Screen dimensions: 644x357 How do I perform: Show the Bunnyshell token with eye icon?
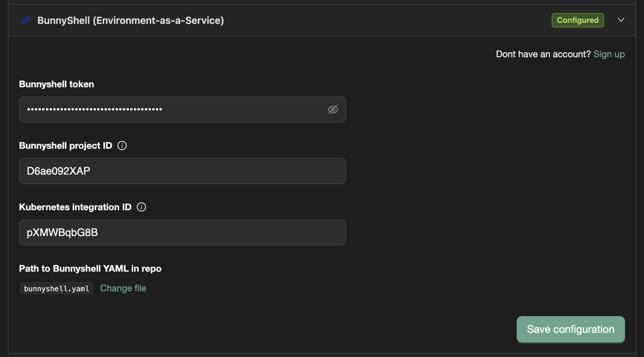click(x=333, y=110)
